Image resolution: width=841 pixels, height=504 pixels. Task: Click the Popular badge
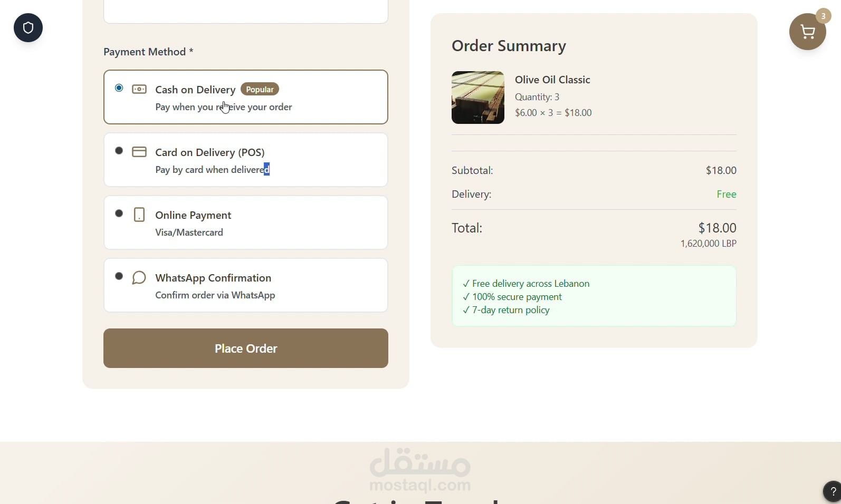tap(260, 89)
